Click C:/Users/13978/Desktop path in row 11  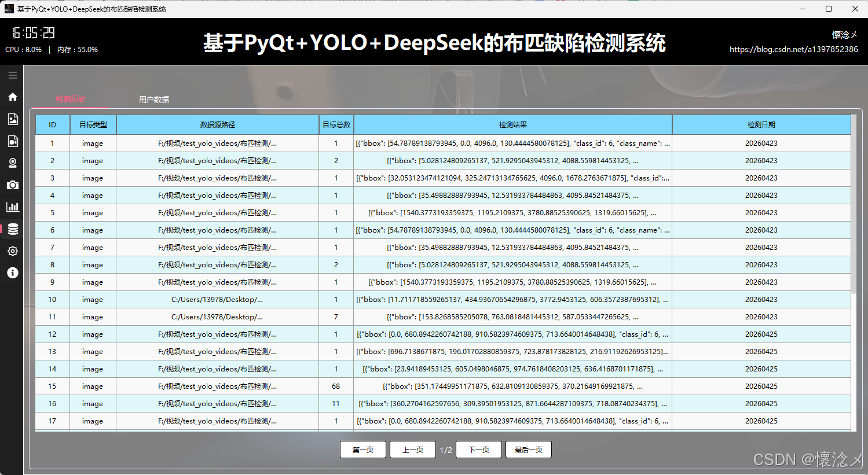point(218,317)
